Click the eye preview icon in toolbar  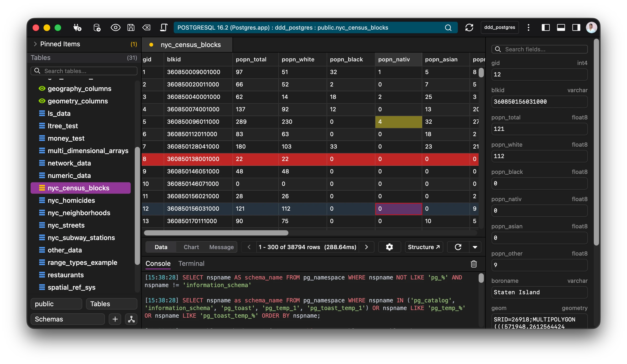[115, 28]
